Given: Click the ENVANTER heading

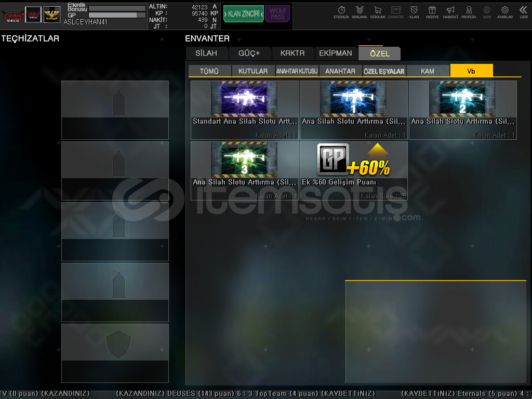Looking at the screenshot, I should click(x=207, y=38).
